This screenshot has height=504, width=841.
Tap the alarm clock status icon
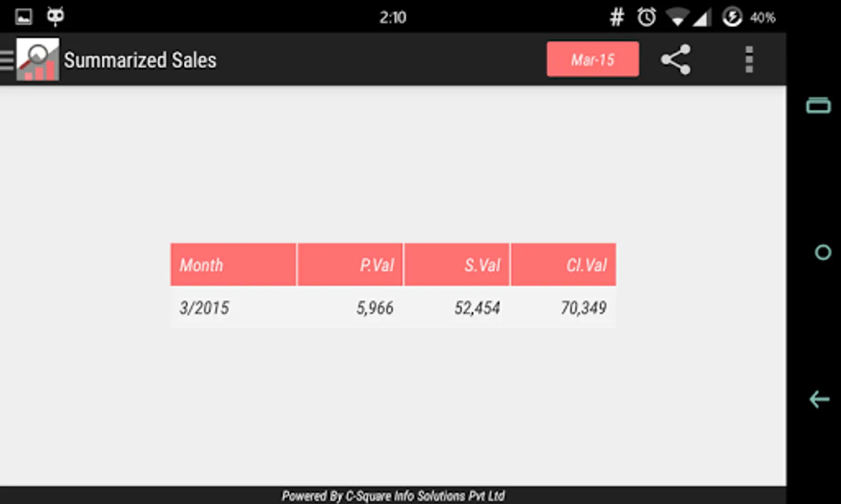click(646, 17)
